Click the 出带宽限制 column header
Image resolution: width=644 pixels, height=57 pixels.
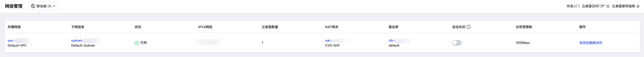click(523, 27)
